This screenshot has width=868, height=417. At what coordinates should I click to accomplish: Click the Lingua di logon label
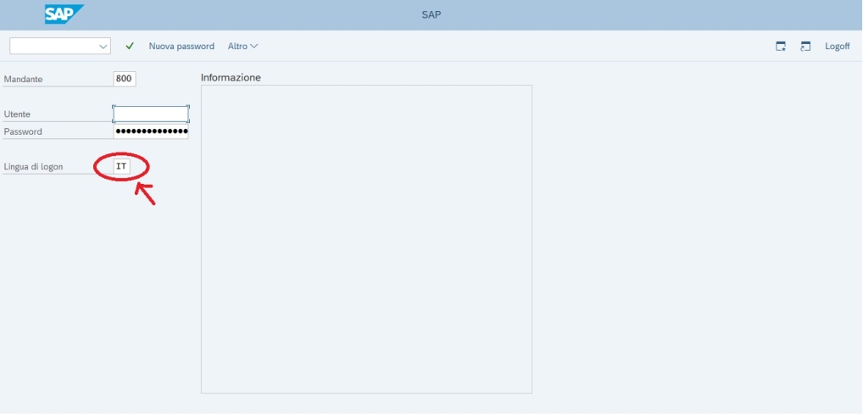(x=33, y=167)
